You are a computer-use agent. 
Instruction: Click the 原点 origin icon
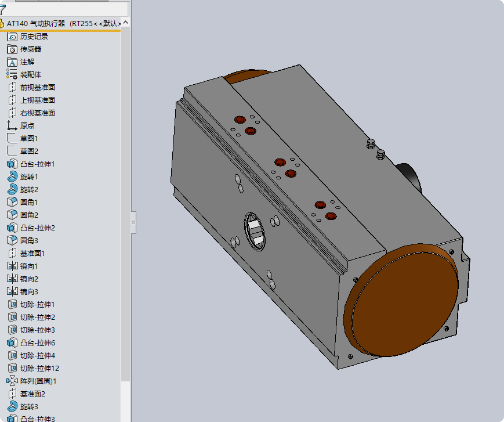pos(12,125)
